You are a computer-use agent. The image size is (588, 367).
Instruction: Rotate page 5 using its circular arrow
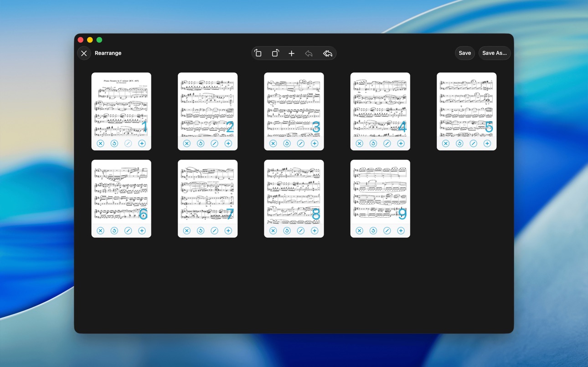(x=459, y=143)
